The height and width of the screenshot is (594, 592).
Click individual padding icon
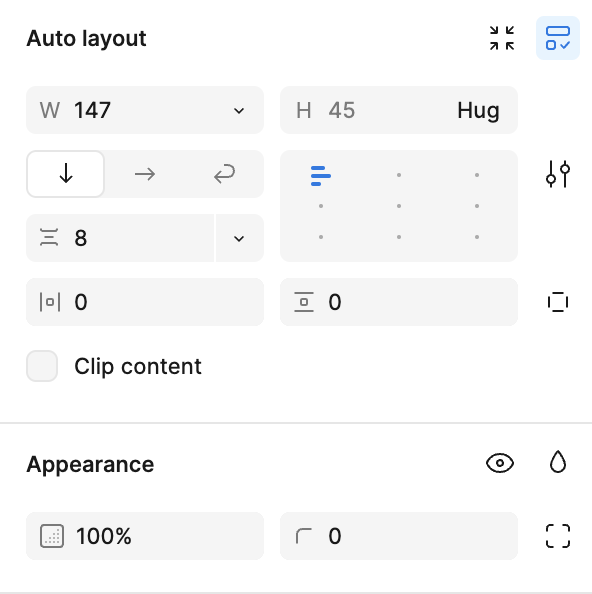click(x=558, y=302)
